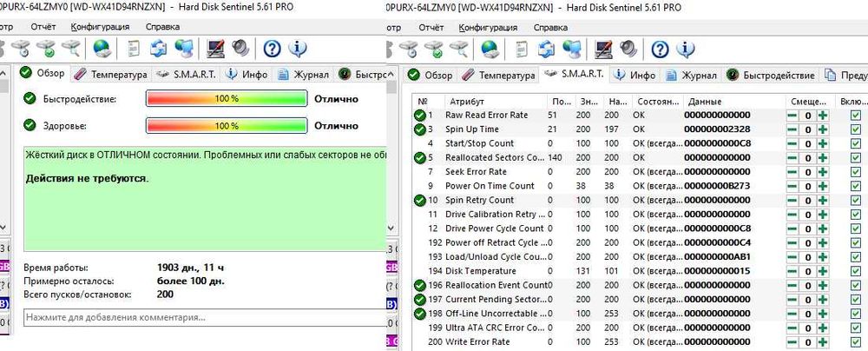Open the report document icon in left window
The height and width of the screenshot is (351, 868).
tap(134, 50)
